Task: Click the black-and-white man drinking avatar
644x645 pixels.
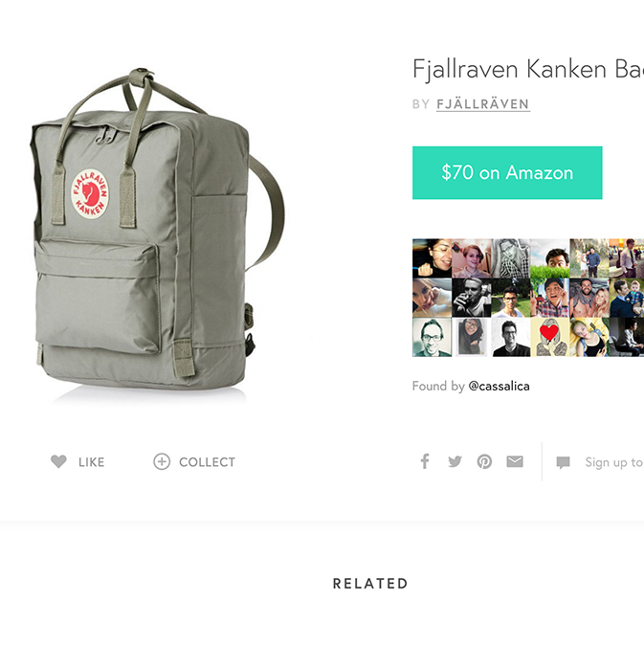Action: [472, 298]
